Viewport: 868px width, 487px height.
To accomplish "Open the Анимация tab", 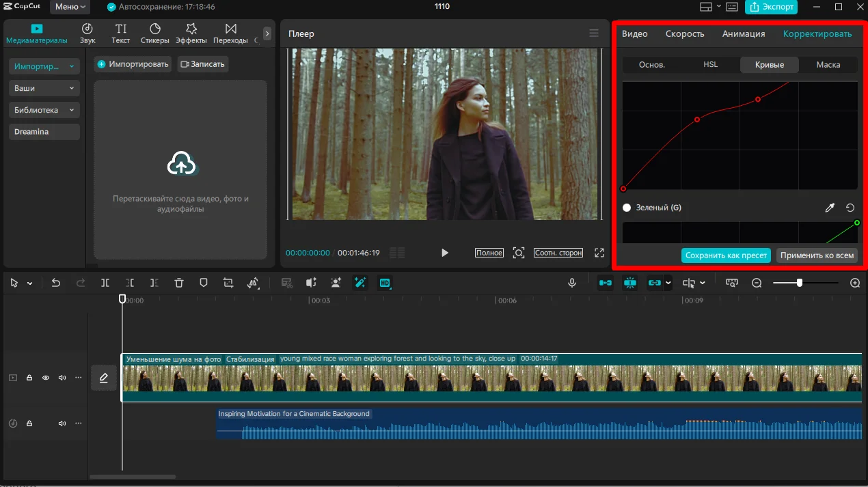I will pos(743,34).
